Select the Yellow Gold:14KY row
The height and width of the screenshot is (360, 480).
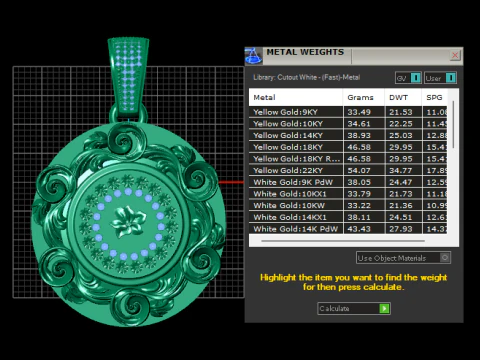coord(348,135)
